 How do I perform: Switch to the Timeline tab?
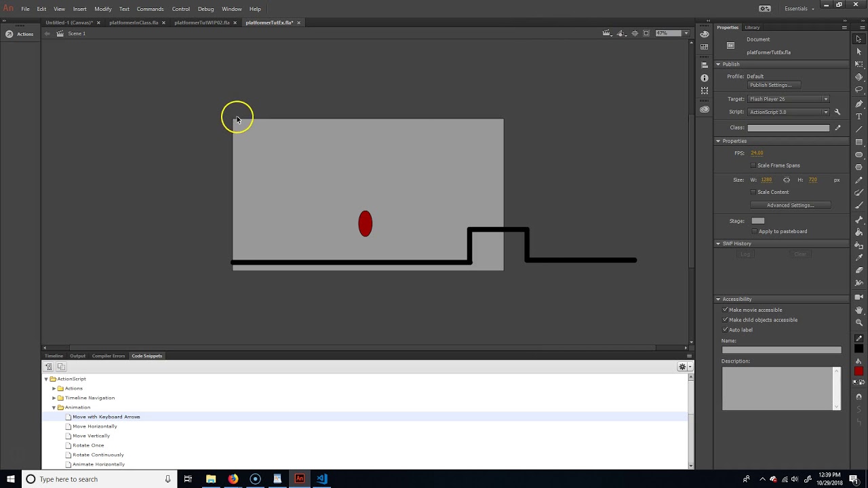point(54,356)
